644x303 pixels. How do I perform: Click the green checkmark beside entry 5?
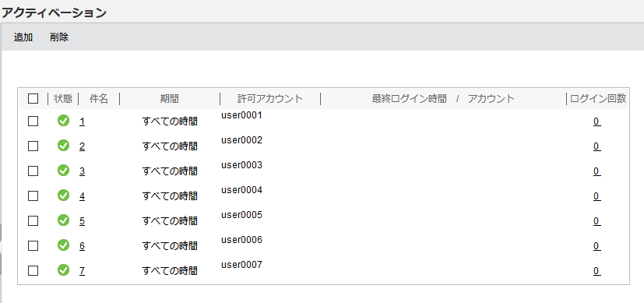click(63, 220)
